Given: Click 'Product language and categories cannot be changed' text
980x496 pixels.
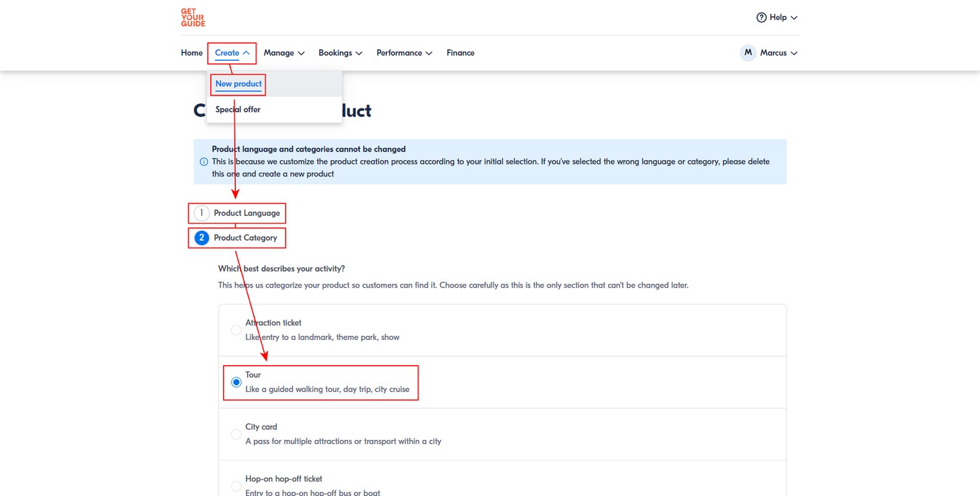Looking at the screenshot, I should pyautogui.click(x=309, y=149).
